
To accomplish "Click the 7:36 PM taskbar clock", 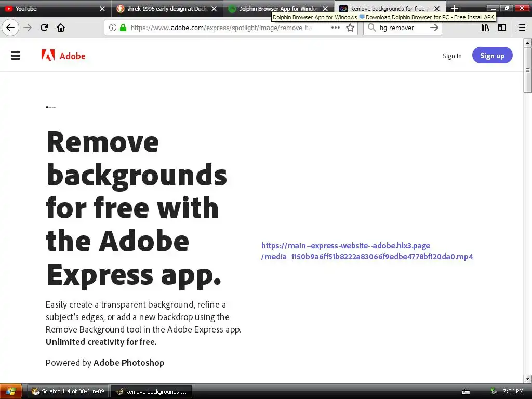I will 513,391.
